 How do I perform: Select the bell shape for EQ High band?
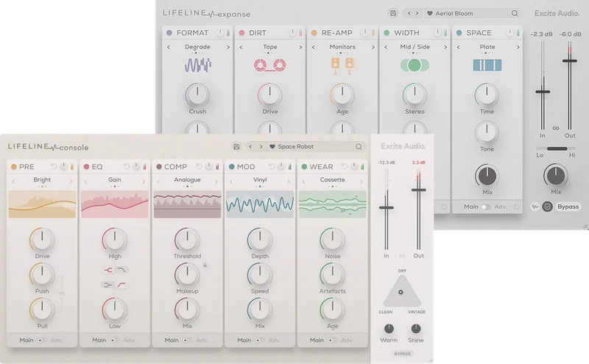tap(108, 270)
